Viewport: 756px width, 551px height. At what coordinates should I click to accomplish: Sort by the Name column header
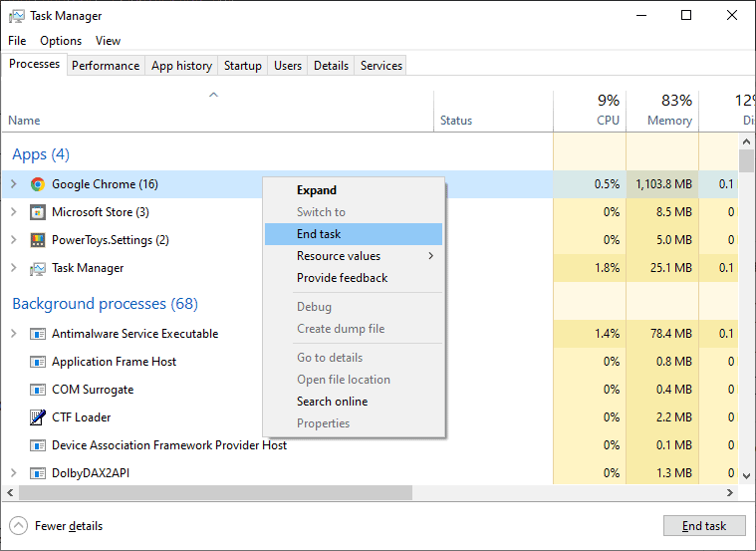click(217, 111)
